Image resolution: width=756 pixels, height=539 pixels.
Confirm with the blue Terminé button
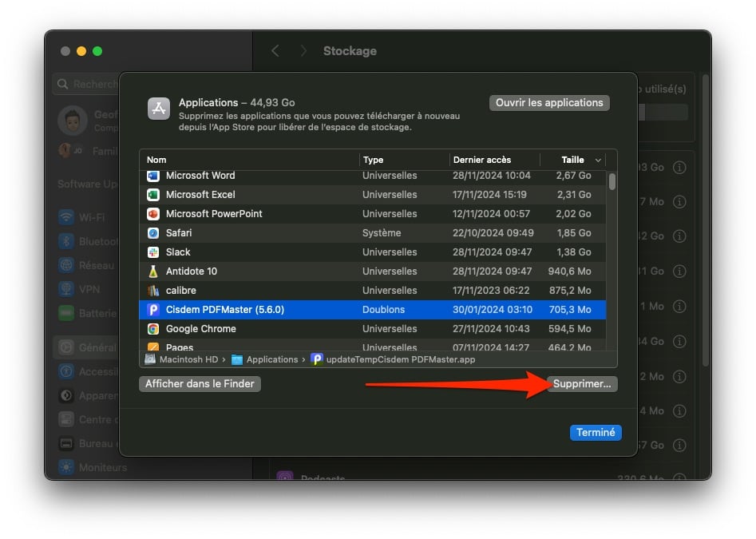point(596,433)
